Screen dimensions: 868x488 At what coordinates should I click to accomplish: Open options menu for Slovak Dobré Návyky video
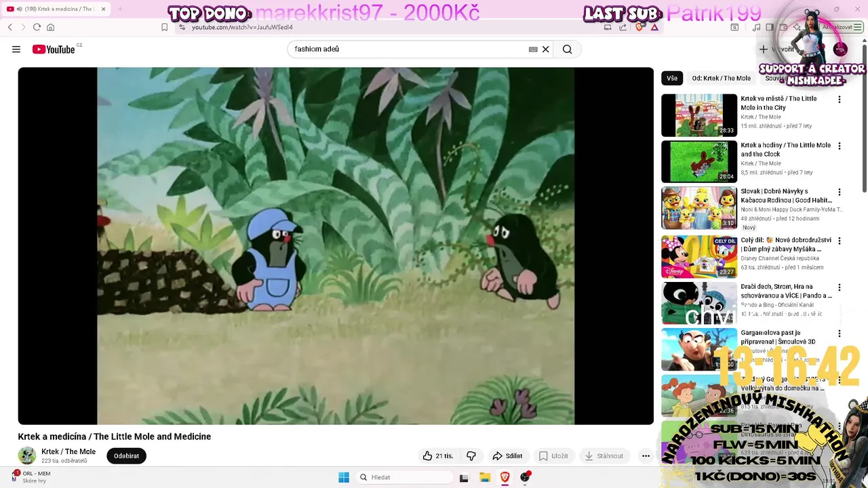pyautogui.click(x=840, y=192)
